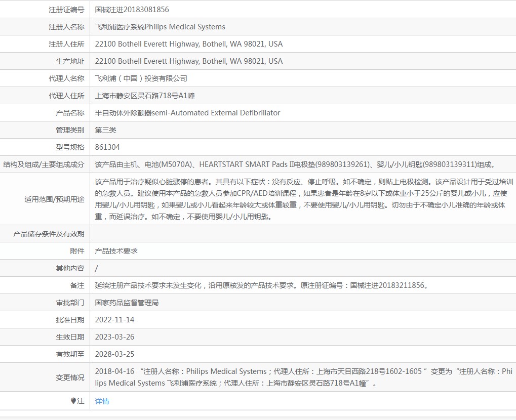The height and width of the screenshot is (420, 516).
Task: Click the 生产地址 label
Action: (x=70, y=61)
